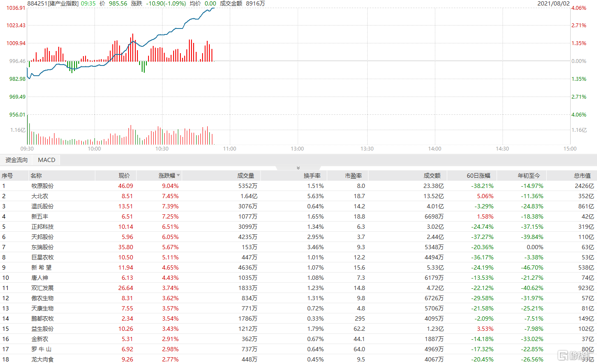Click the 总市值 column header
The width and height of the screenshot is (597, 364).
pos(582,176)
